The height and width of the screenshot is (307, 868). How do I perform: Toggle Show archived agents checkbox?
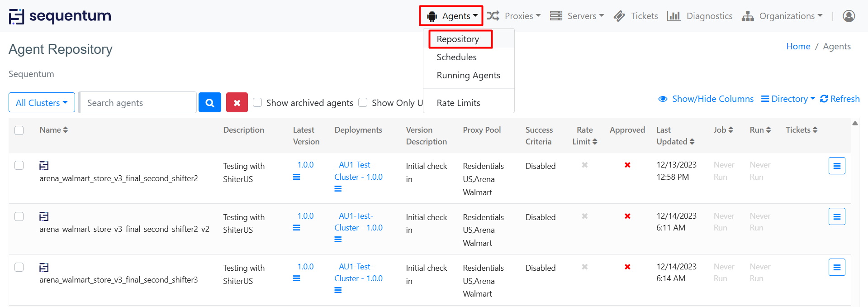[x=257, y=102]
